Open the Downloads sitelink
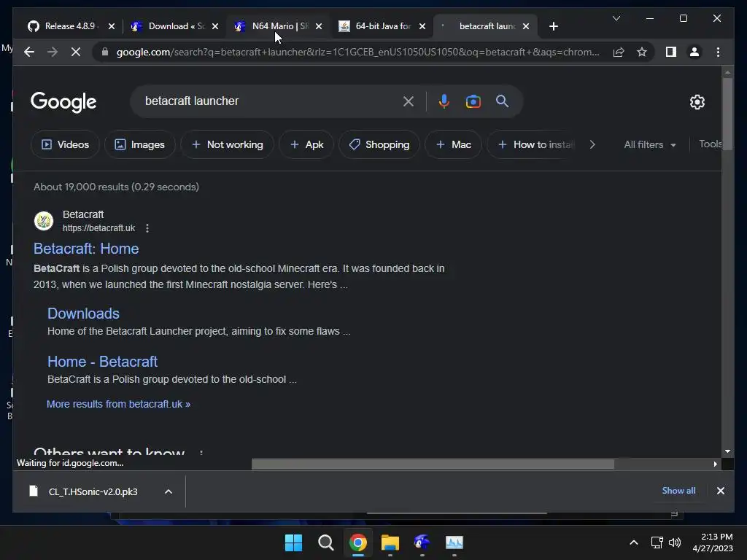Viewport: 747px width, 560px height. point(83,314)
